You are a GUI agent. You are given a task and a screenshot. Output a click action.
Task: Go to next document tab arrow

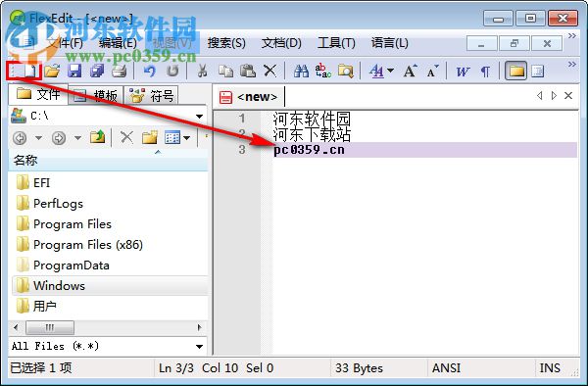554,96
